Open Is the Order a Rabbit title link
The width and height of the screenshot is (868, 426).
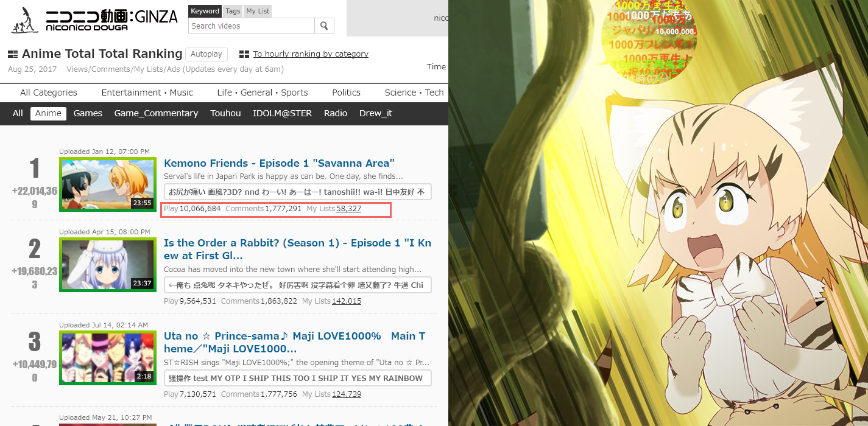(x=297, y=249)
